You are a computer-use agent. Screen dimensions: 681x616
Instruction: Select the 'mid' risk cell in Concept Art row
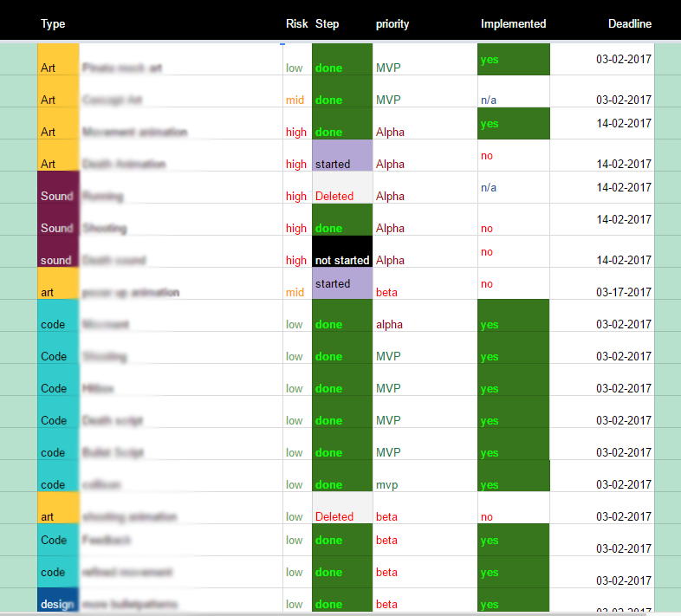click(x=295, y=100)
